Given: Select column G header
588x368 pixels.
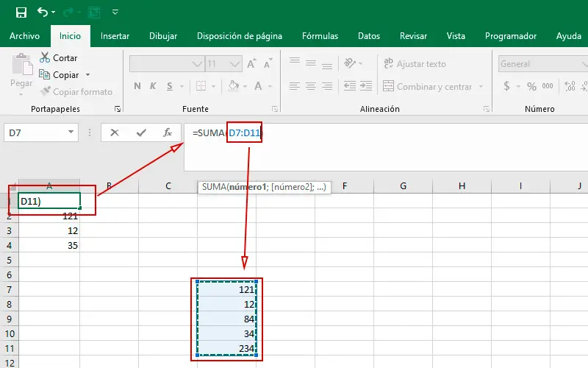Looking at the screenshot, I should [403, 186].
